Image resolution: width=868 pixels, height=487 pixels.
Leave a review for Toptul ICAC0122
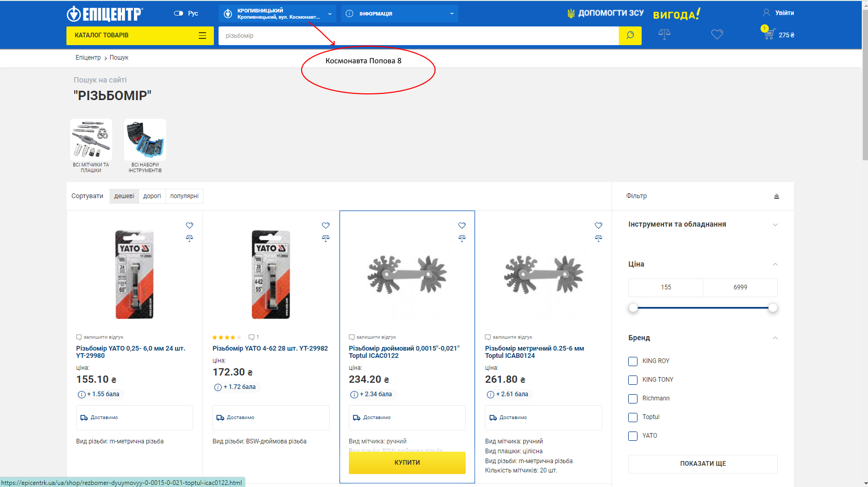pyautogui.click(x=372, y=337)
